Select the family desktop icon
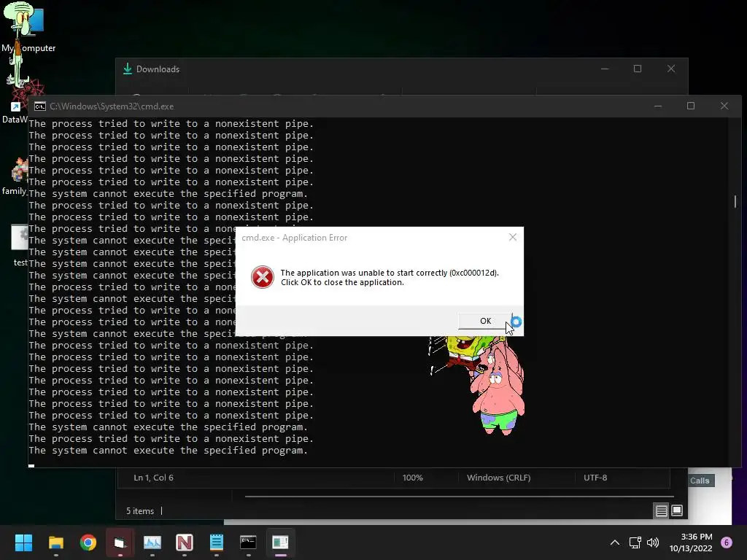This screenshot has width=747, height=560. (15, 176)
